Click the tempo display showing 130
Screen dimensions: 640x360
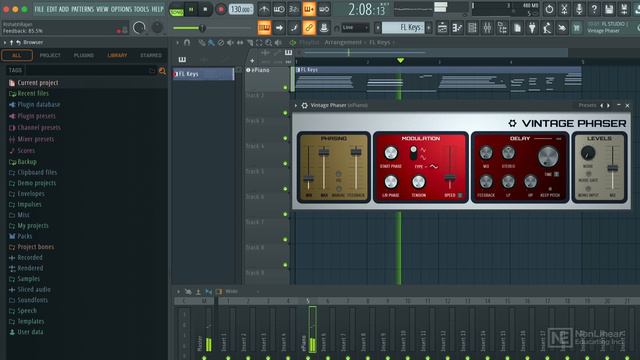[x=241, y=9]
